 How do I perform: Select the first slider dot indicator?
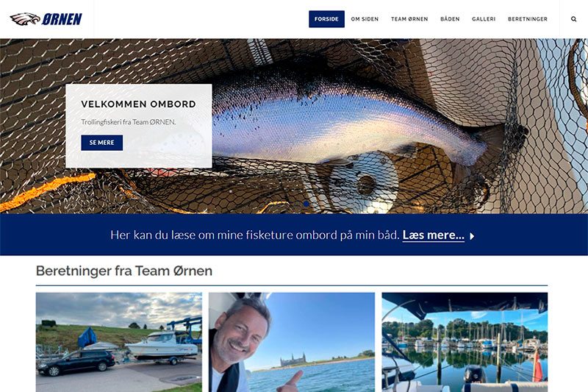pyautogui.click(x=298, y=204)
